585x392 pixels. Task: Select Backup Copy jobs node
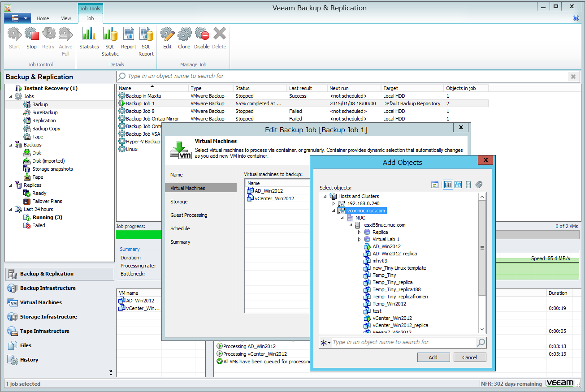[46, 129]
